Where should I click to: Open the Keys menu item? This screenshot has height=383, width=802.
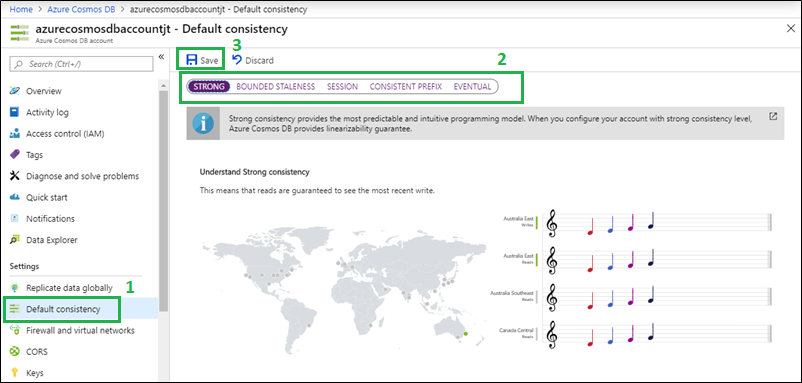click(35, 373)
